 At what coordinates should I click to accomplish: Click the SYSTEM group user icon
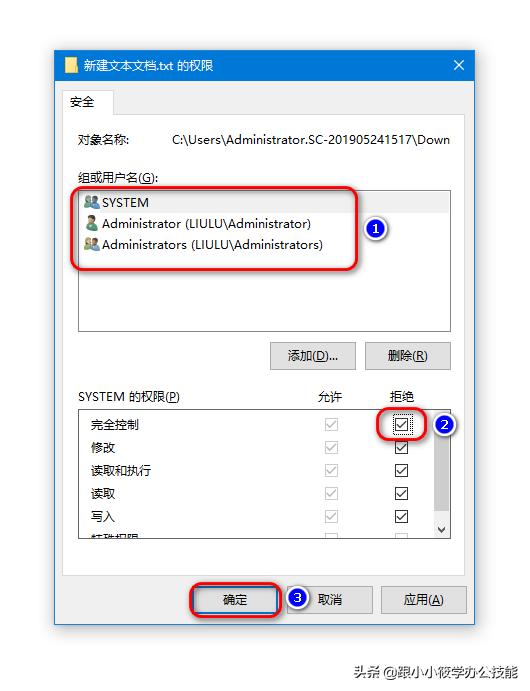pyautogui.click(x=92, y=202)
